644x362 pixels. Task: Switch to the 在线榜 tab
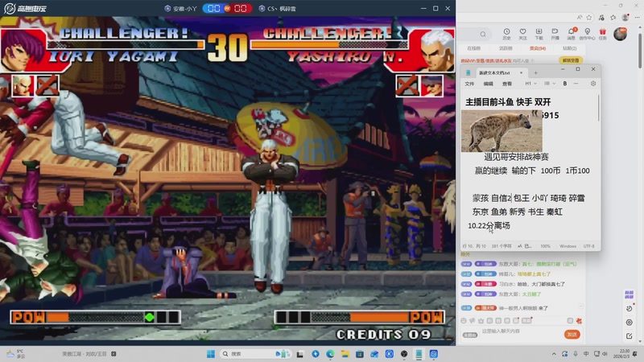point(473,48)
